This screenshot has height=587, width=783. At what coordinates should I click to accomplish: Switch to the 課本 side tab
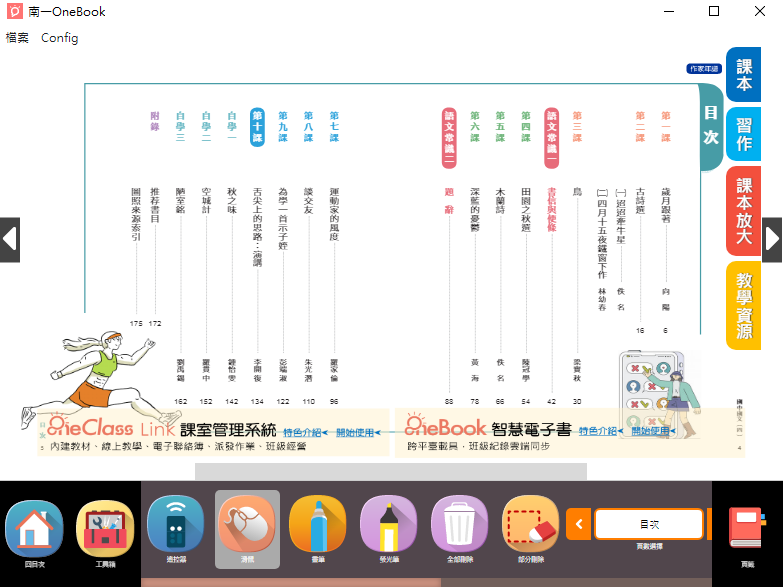click(744, 75)
